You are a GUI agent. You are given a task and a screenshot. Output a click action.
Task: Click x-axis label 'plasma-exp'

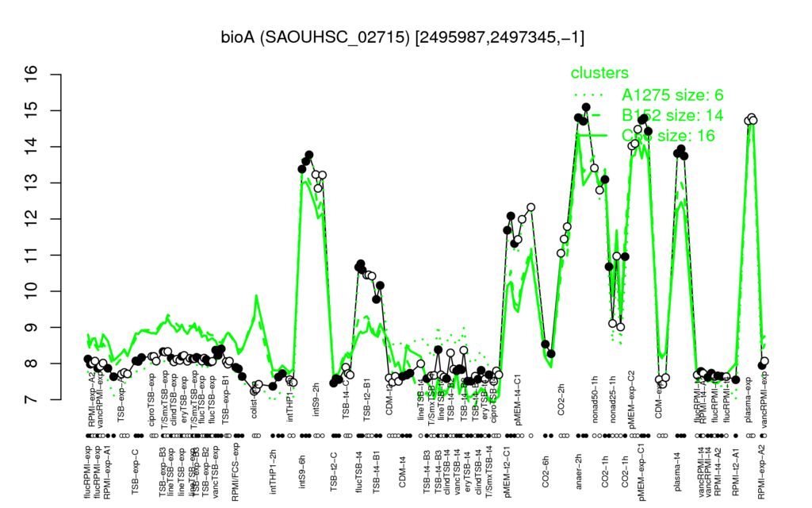point(749,400)
